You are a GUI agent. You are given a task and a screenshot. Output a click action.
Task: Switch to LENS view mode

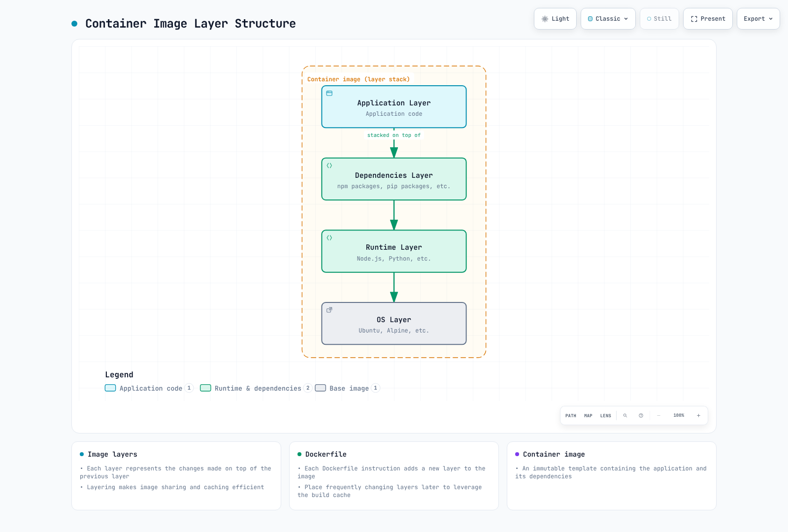coord(606,416)
